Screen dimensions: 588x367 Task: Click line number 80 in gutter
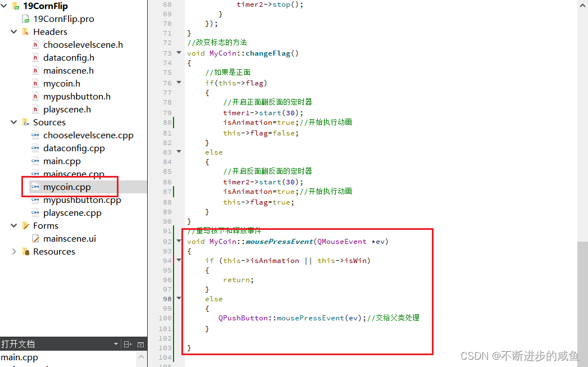point(167,123)
